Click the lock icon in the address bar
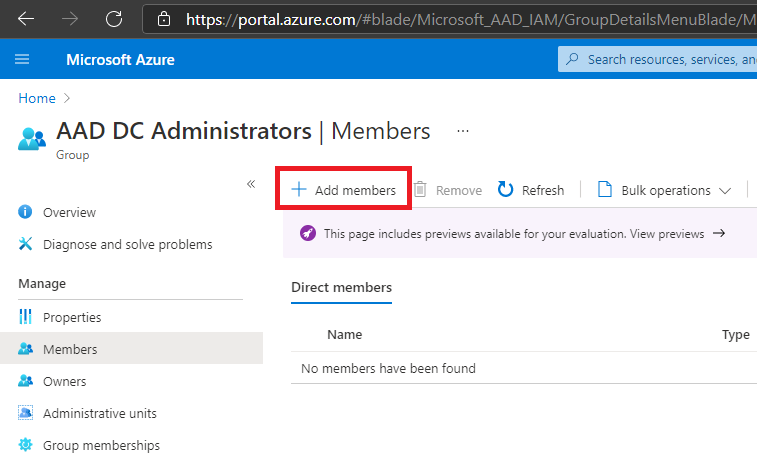Image resolution: width=757 pixels, height=463 pixels. [x=164, y=19]
